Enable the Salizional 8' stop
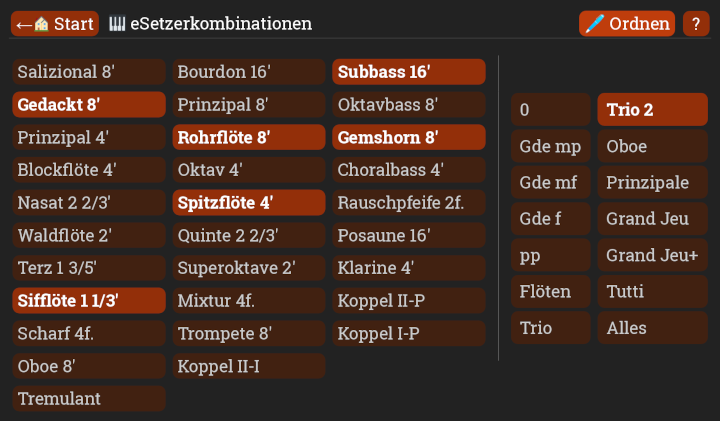 click(x=89, y=71)
